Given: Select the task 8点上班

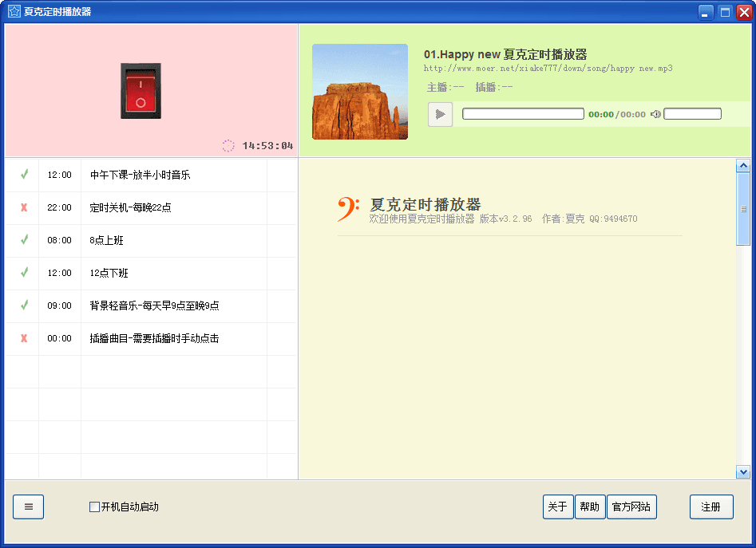Looking at the screenshot, I should 106,240.
